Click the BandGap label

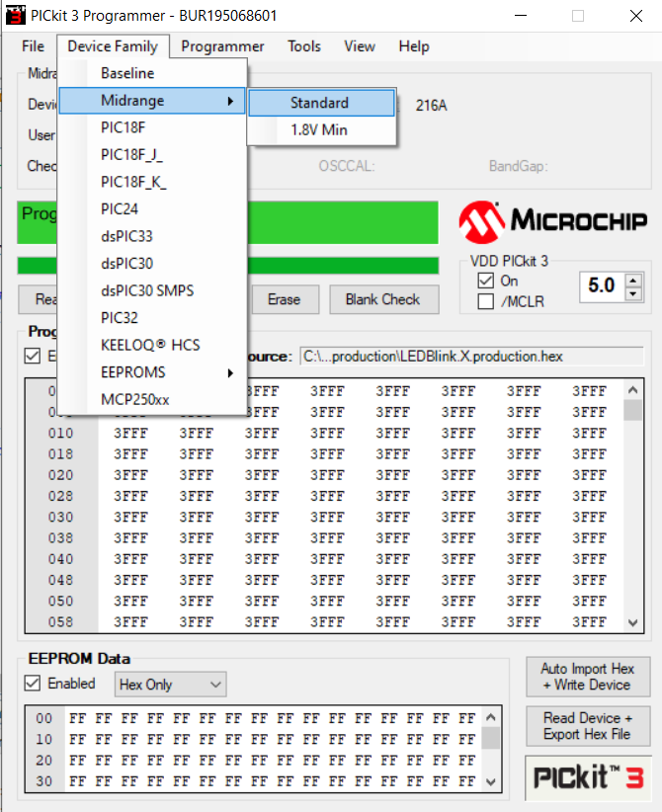coord(519,166)
